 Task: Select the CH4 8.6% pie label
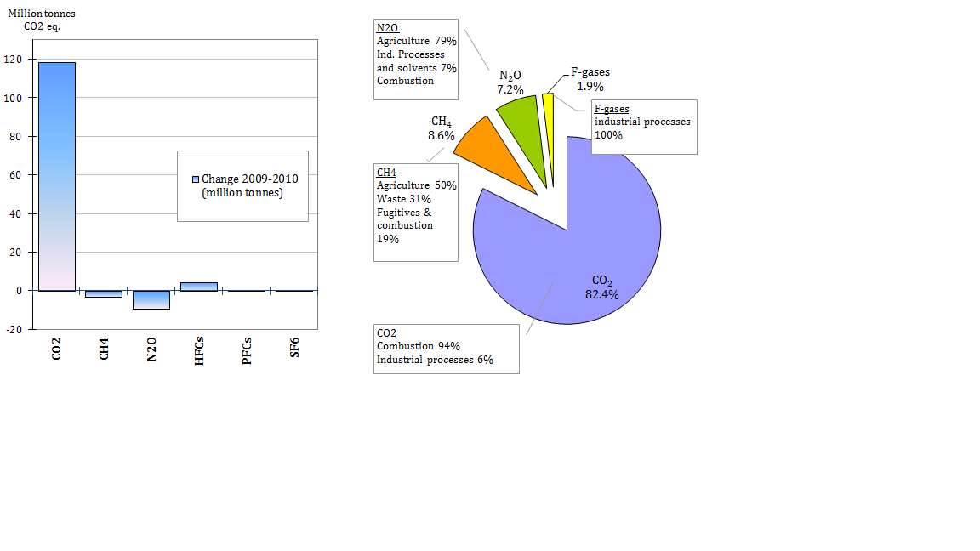441,128
